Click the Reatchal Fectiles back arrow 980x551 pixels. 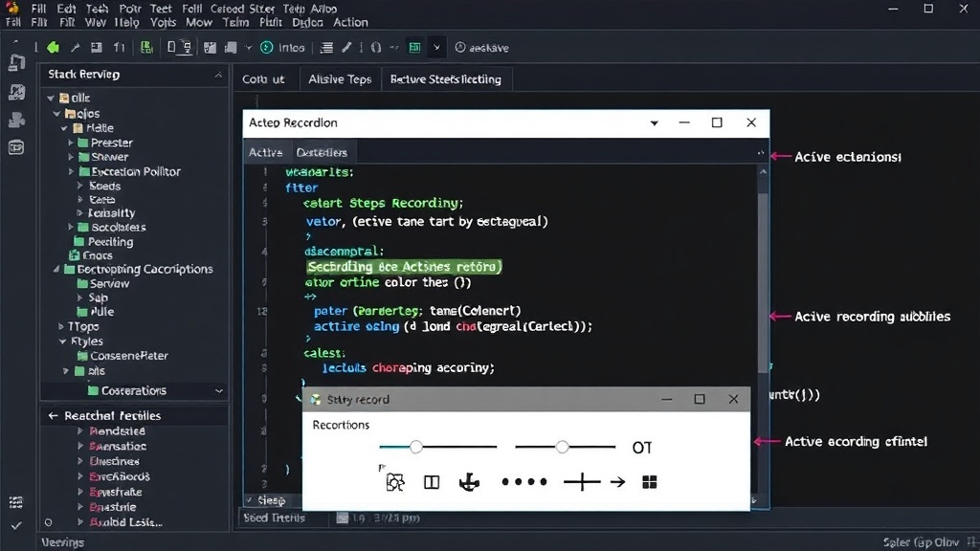coord(54,415)
